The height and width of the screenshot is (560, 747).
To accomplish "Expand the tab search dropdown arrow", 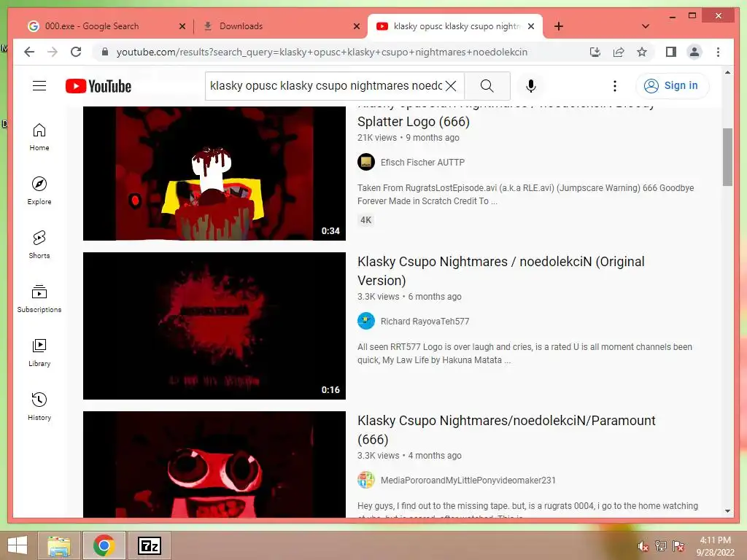I will [x=645, y=26].
